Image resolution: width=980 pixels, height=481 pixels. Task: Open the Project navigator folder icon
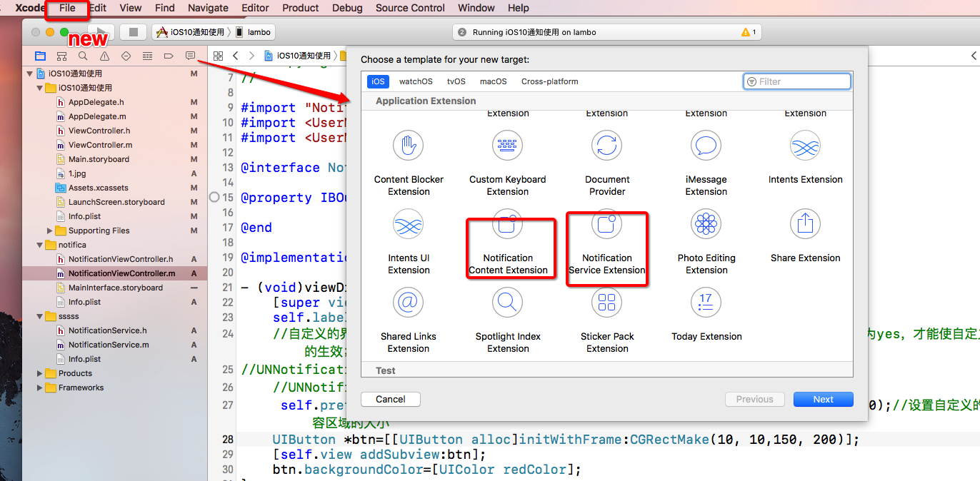pos(40,56)
